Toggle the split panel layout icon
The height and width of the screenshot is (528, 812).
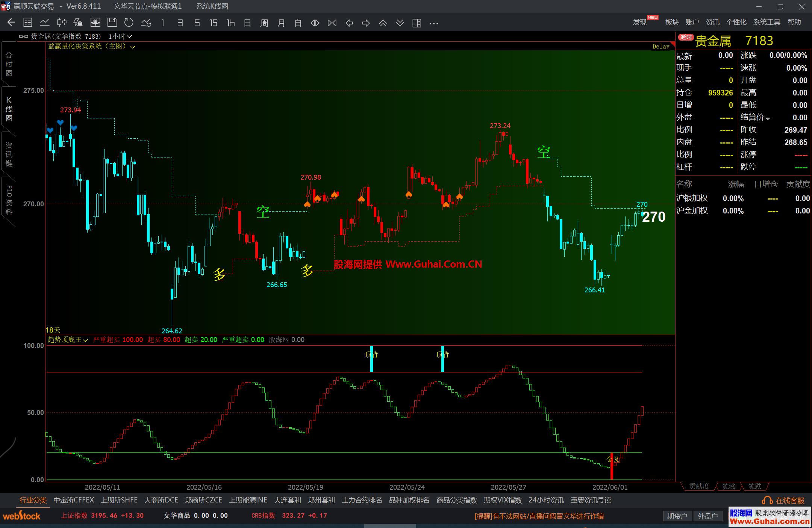(x=417, y=23)
